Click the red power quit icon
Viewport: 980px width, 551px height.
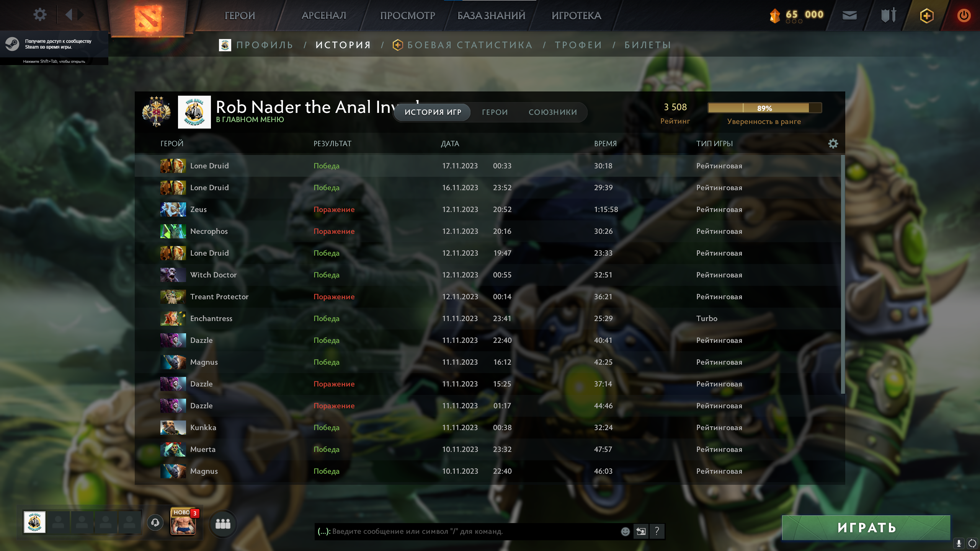(x=964, y=16)
